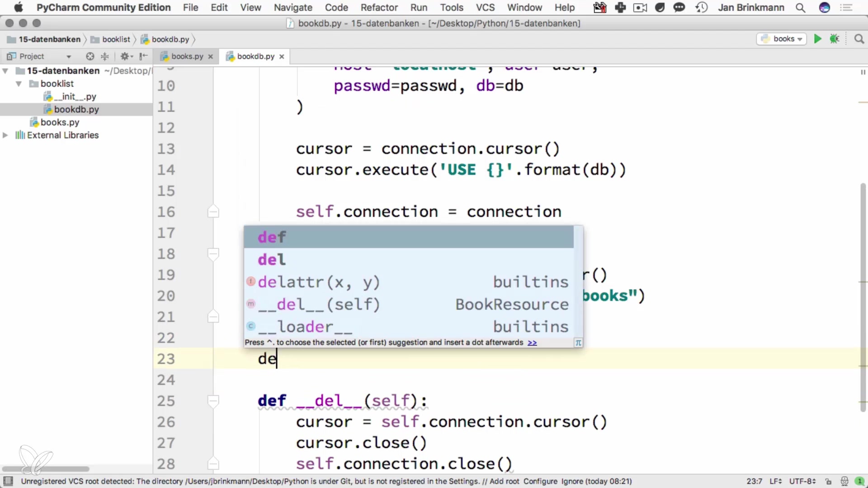Open the Refactor menu

coord(379,8)
